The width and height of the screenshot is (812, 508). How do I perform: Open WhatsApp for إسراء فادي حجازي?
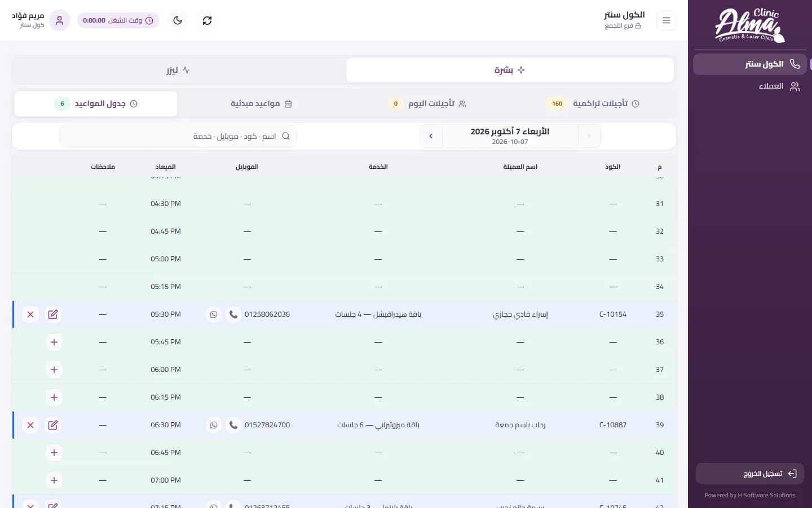coord(214,314)
